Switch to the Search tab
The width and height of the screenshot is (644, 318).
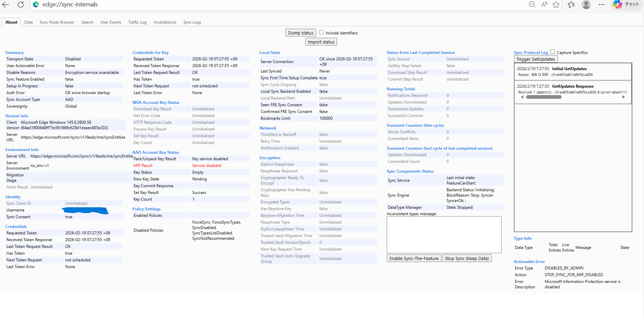click(87, 22)
